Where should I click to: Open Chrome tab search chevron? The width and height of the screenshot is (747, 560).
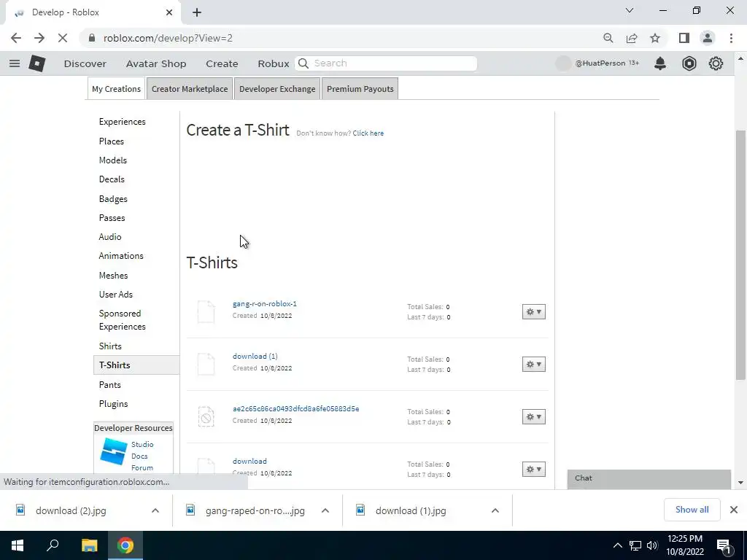coord(630,10)
